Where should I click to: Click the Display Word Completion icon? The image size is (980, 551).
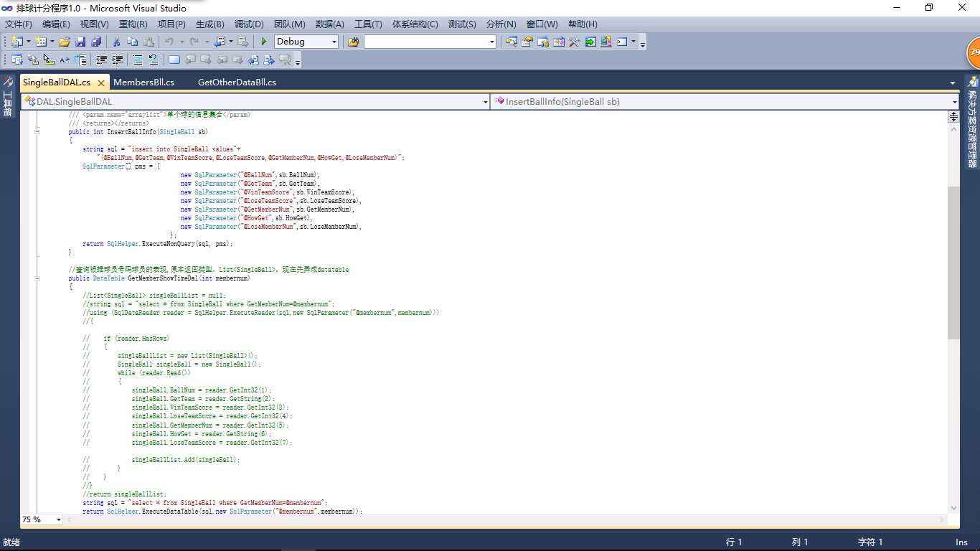(65, 60)
